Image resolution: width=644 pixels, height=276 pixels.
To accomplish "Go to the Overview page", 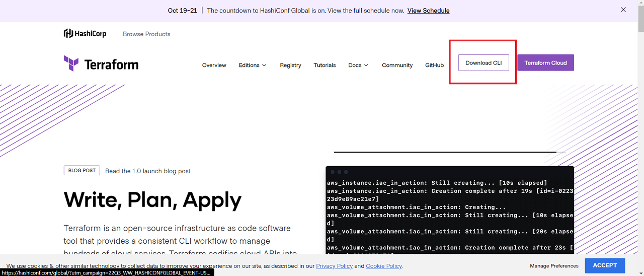I will [x=214, y=65].
